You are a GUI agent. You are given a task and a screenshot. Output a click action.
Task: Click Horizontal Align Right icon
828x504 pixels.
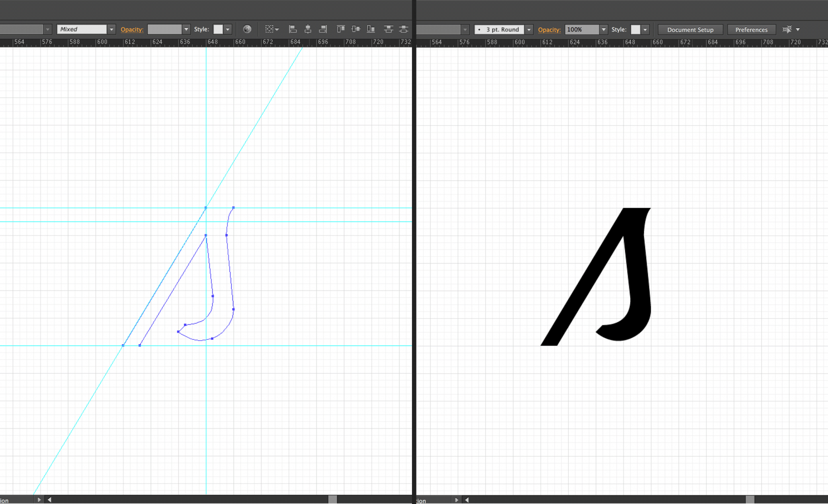(323, 29)
